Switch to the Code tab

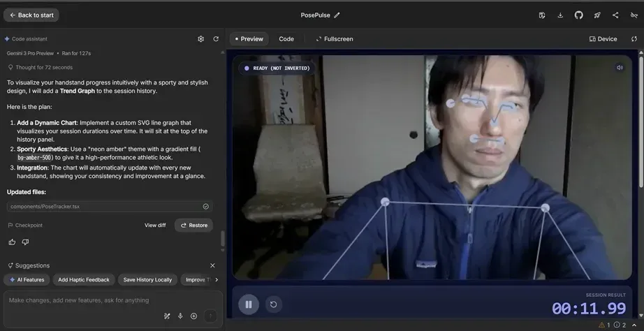286,39
